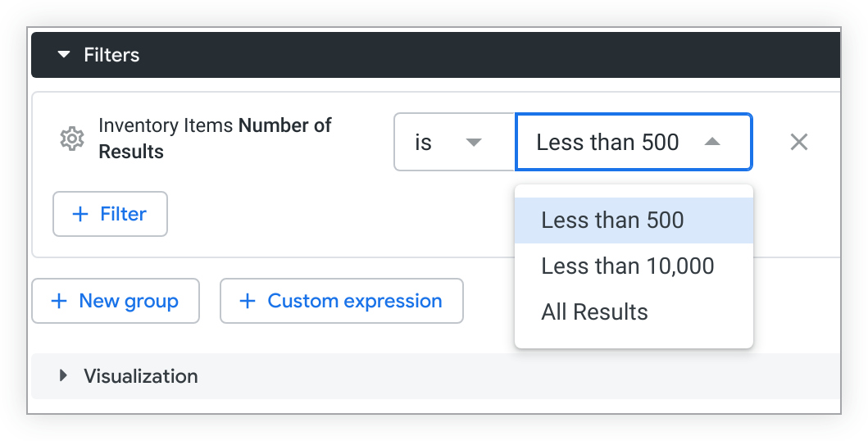Close the value dropdown using up caret
Image resolution: width=868 pixels, height=441 pixels.
[712, 143]
